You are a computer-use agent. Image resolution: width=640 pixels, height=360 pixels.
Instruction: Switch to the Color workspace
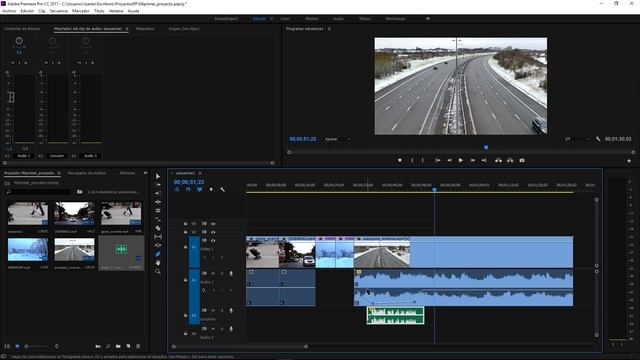[285, 19]
